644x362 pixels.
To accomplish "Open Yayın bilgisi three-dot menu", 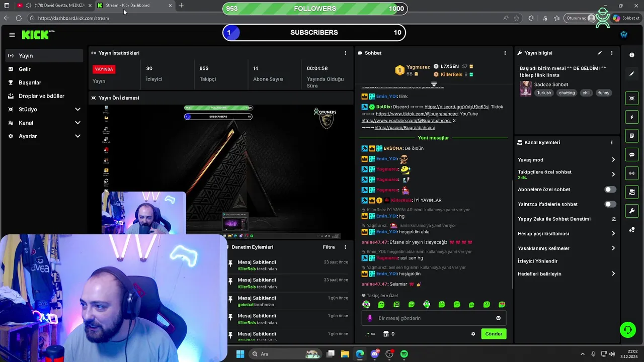I will point(612,53).
